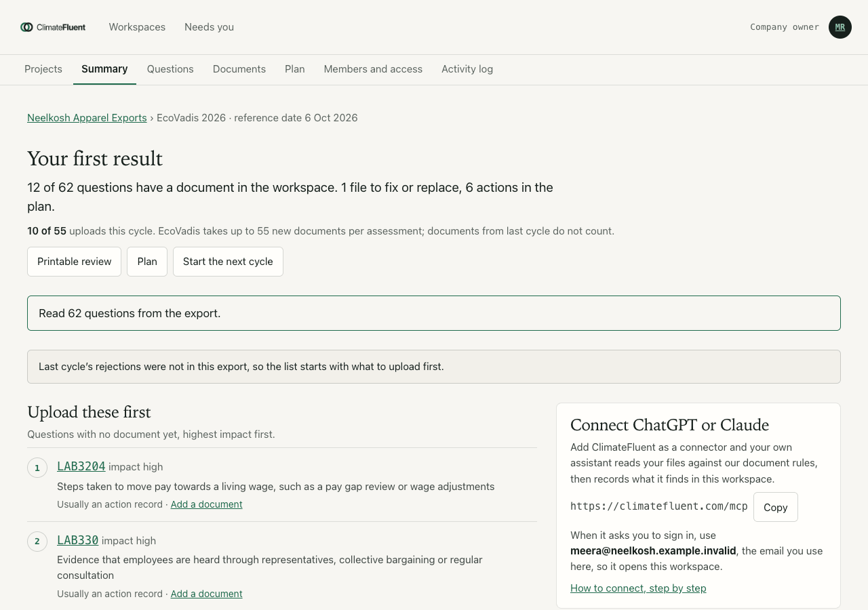Open question LAB3204
The width and height of the screenshot is (868, 610).
coord(81,466)
